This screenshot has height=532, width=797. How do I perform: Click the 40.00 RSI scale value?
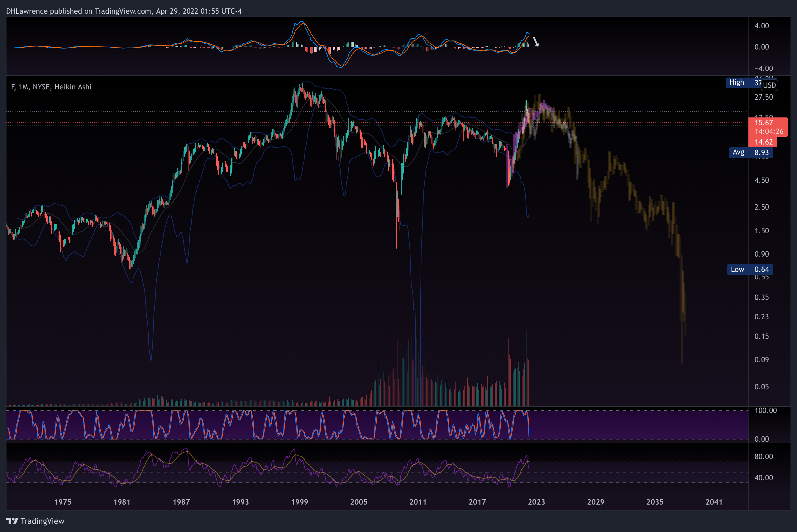(x=763, y=478)
